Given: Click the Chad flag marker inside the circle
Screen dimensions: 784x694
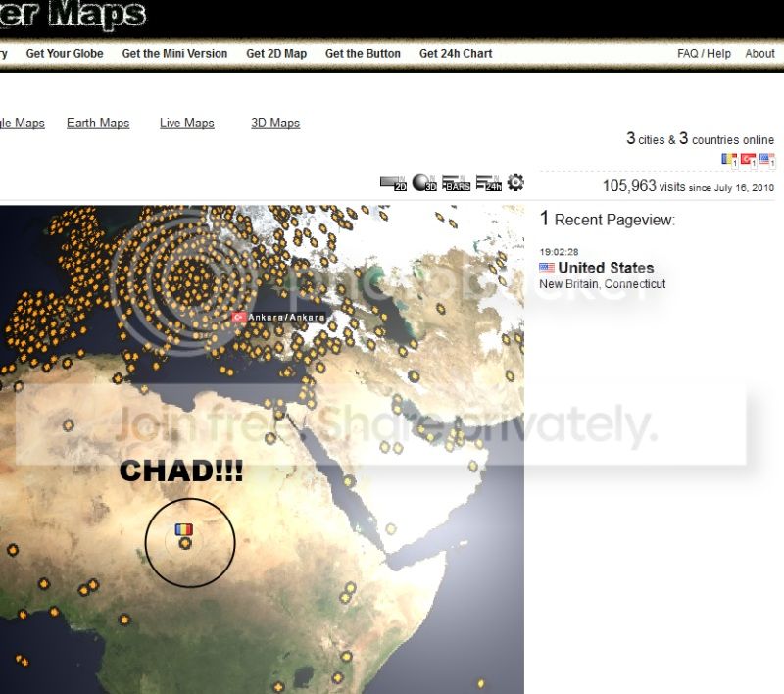Looking at the screenshot, I should pyautogui.click(x=183, y=529).
